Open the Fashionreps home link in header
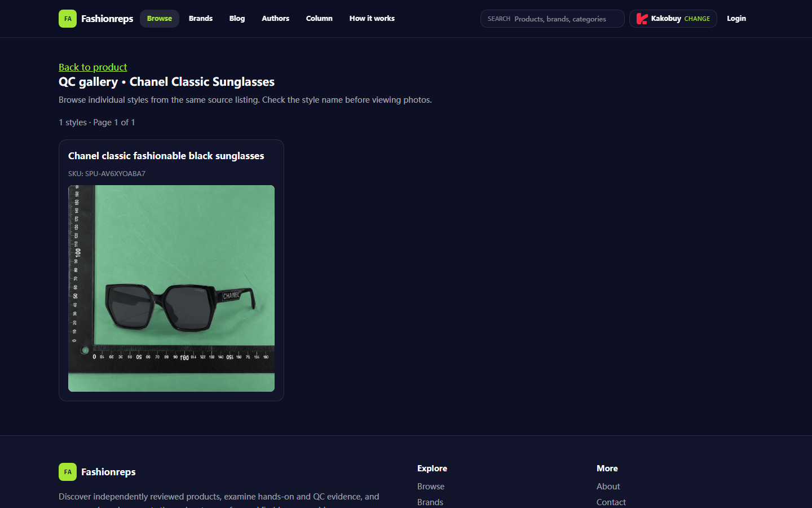 pyautogui.click(x=107, y=19)
